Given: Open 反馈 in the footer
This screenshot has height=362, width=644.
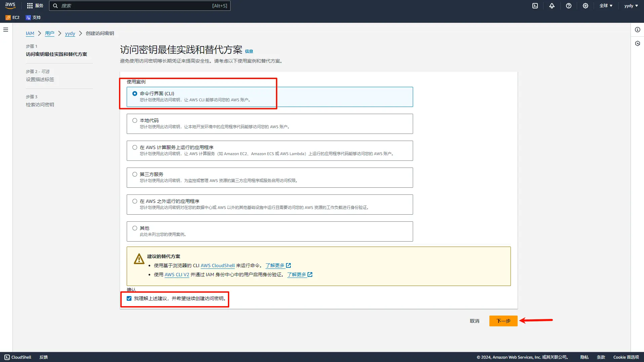Looking at the screenshot, I should point(44,357).
